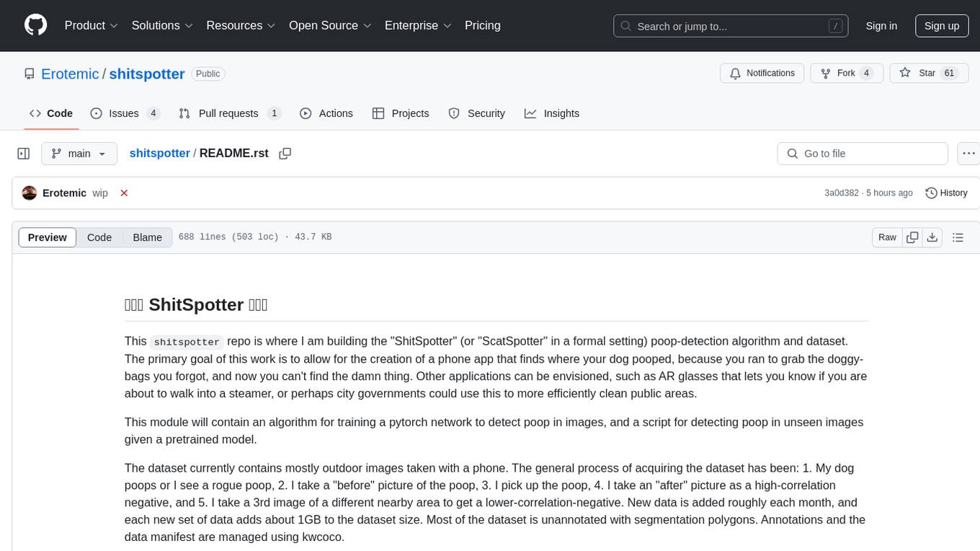Viewport: 980px width, 551px height.
Task: Open the main branch selector
Action: coord(79,154)
